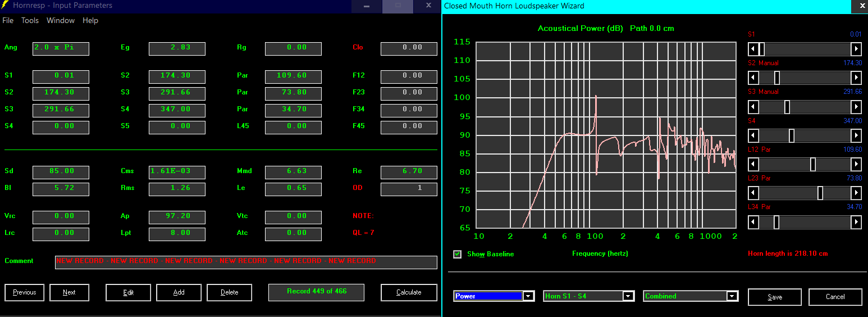Click the Re field showing 6.70

click(x=409, y=172)
